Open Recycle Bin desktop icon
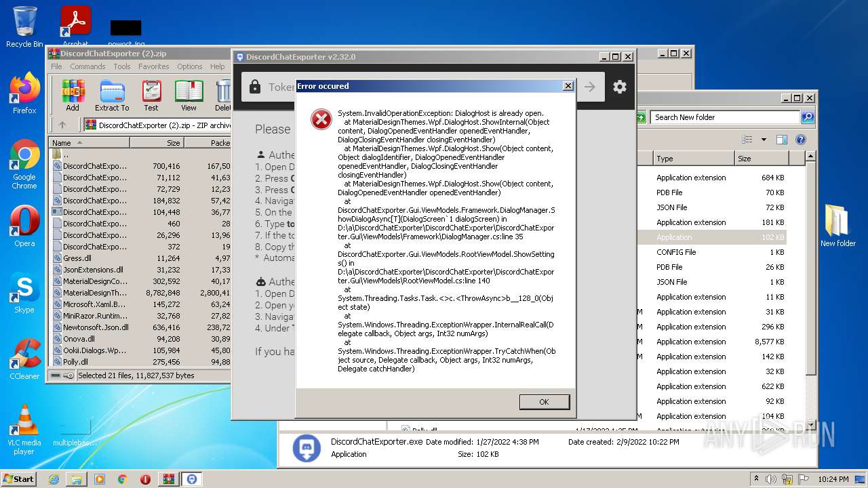Viewport: 868px width, 488px height. (x=24, y=27)
